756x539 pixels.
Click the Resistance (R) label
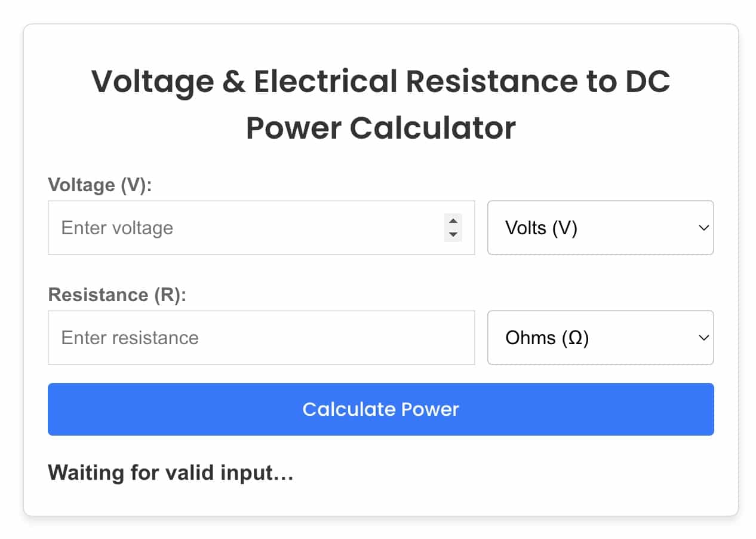coord(118,294)
